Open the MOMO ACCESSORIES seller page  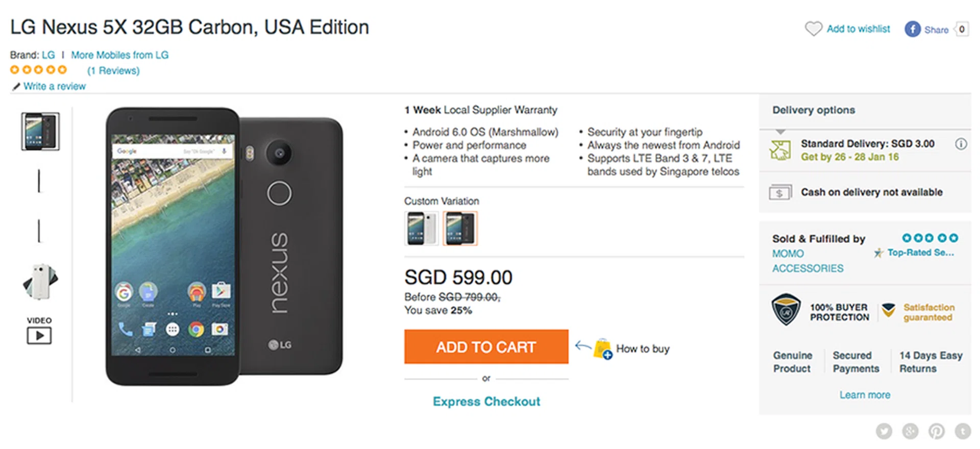(807, 261)
